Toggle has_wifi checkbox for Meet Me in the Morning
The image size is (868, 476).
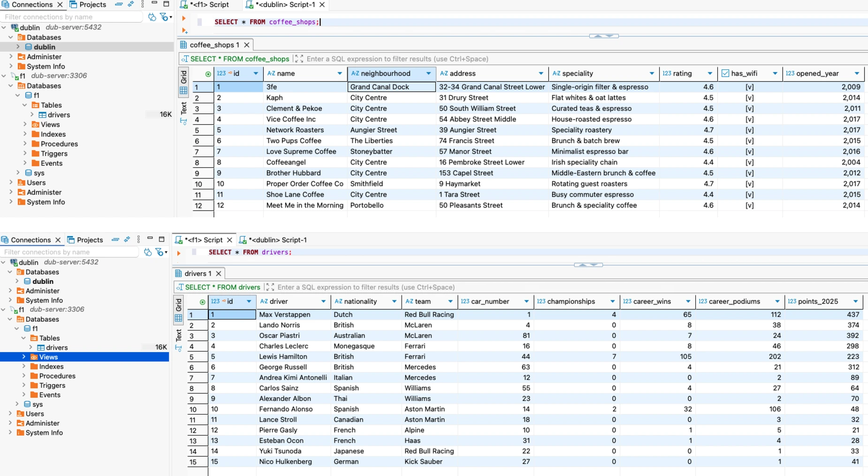749,205
